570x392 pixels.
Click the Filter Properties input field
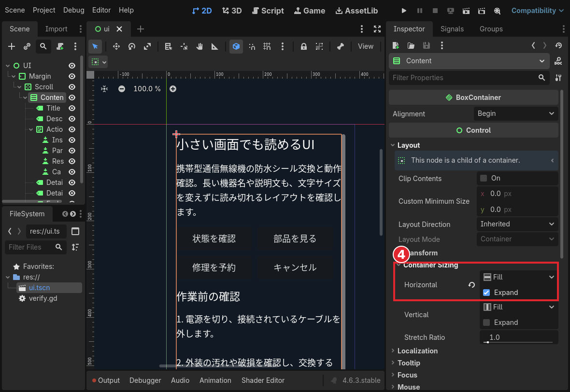coord(470,78)
